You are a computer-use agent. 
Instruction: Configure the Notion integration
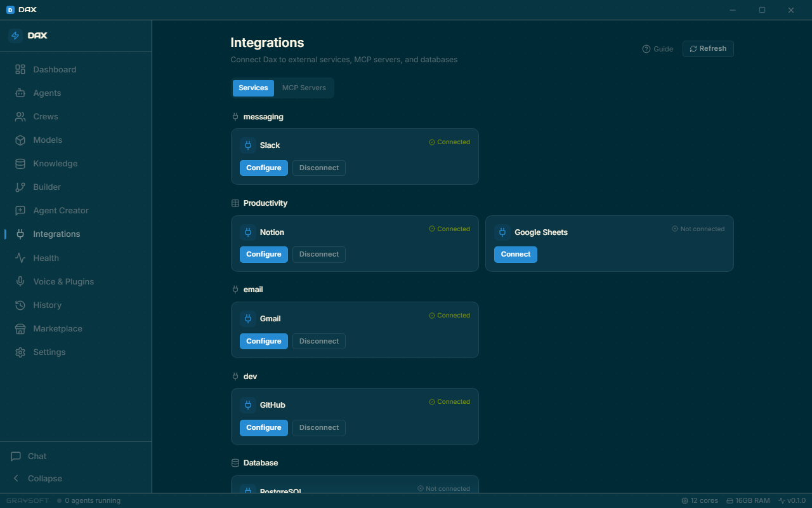[x=264, y=254]
